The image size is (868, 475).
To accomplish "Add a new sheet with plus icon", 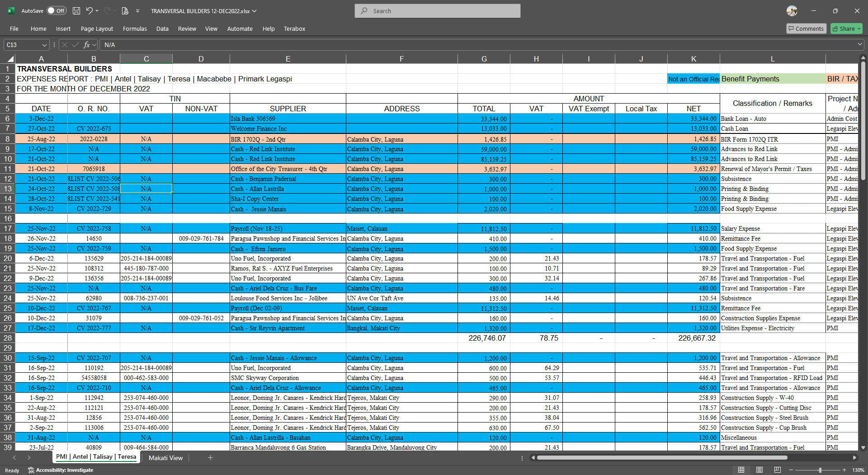I will click(210, 458).
